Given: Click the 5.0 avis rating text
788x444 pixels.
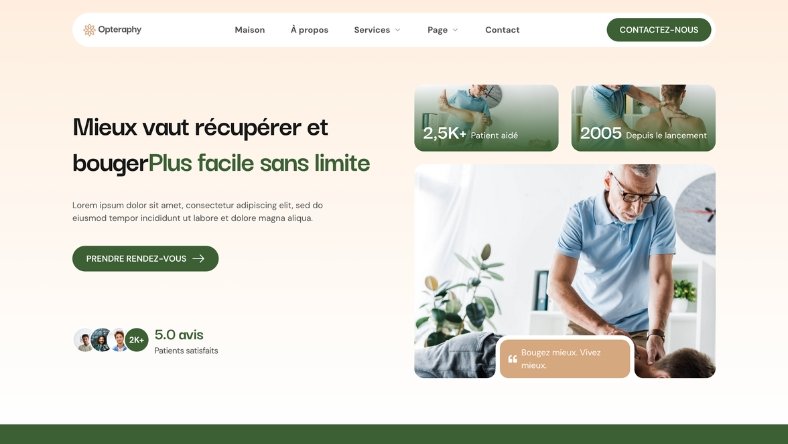Looking at the screenshot, I should (x=179, y=335).
